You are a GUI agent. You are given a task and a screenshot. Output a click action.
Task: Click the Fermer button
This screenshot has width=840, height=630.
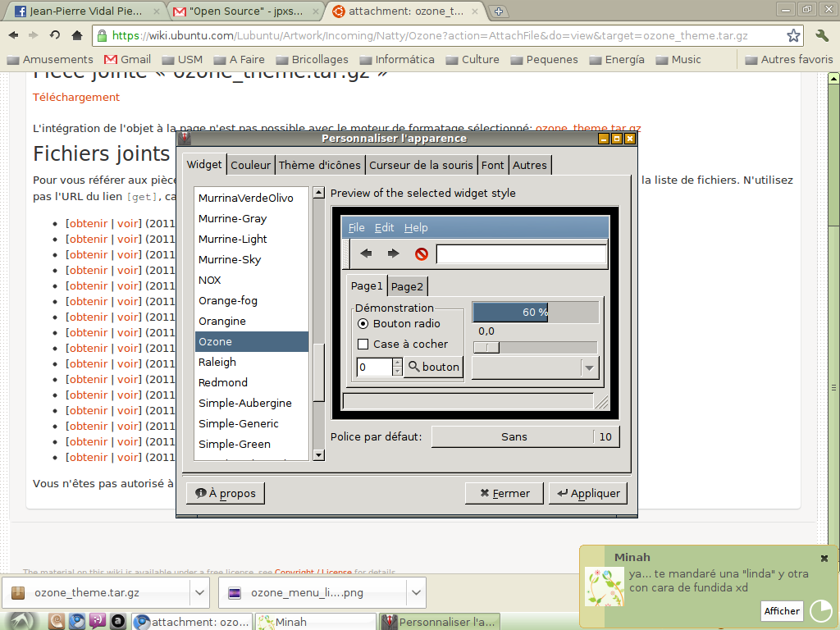[x=504, y=493]
